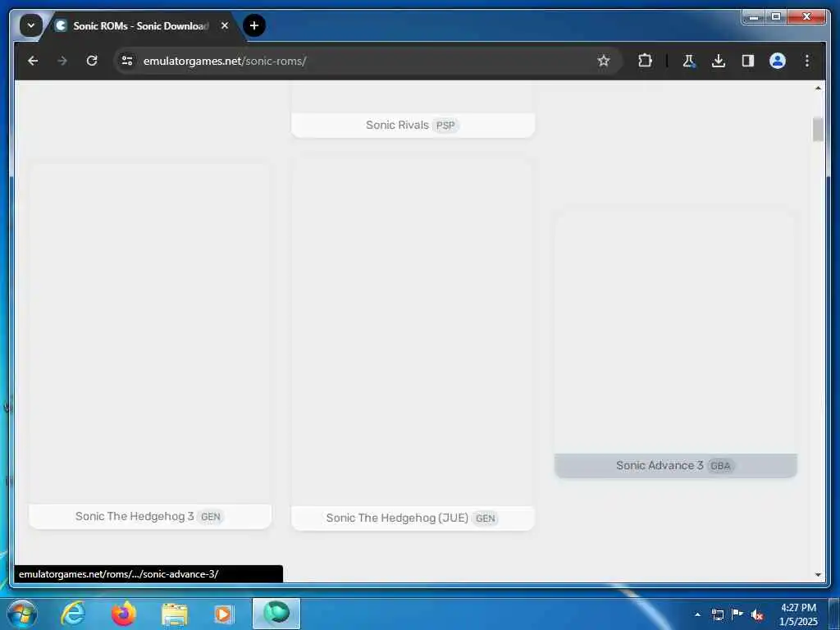The image size is (840, 630).
Task: Open Sonic Advance 3 GBA link
Action: click(676, 466)
